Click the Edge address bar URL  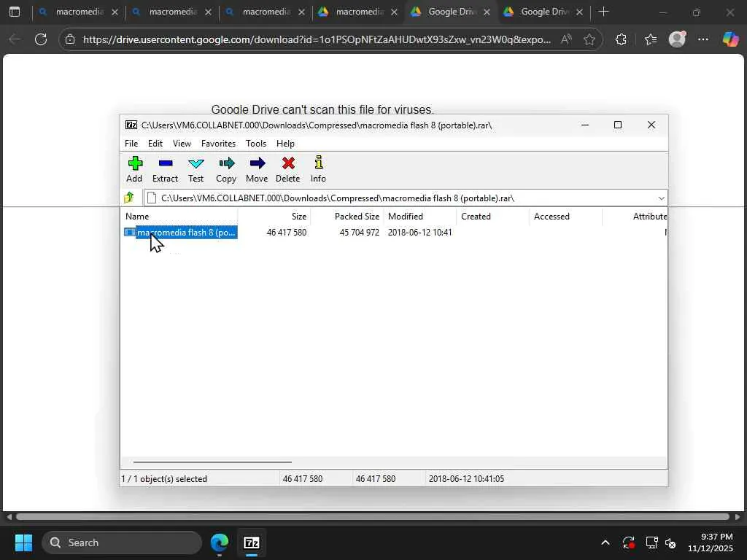coord(317,39)
